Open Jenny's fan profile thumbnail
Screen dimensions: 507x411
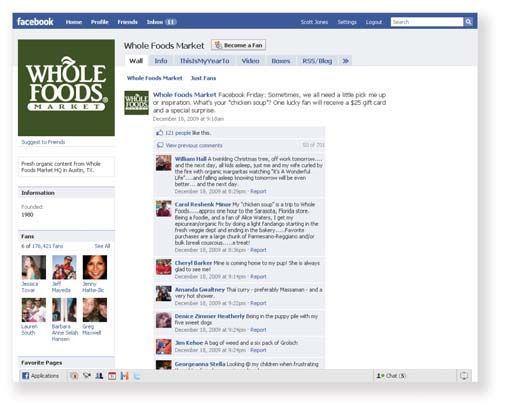[95, 267]
